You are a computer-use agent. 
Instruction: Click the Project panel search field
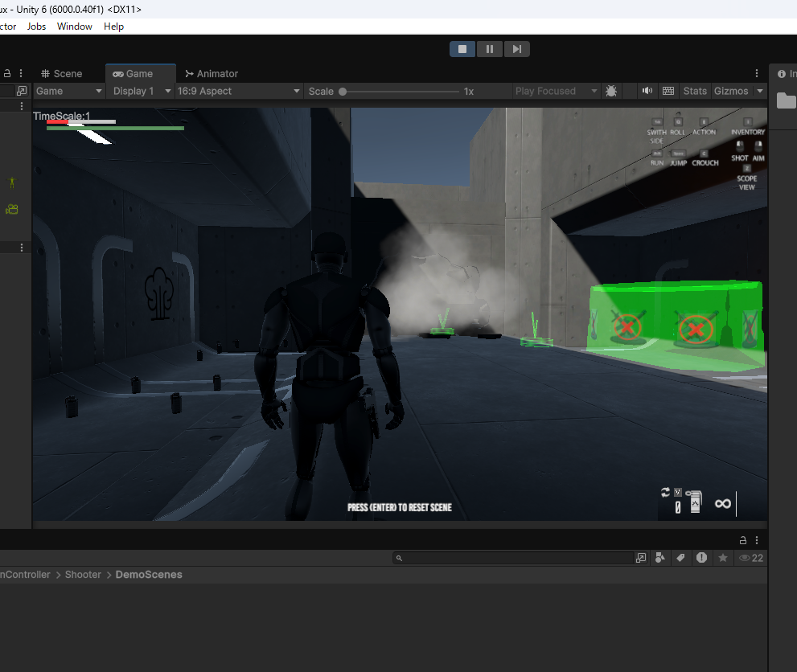tap(515, 558)
